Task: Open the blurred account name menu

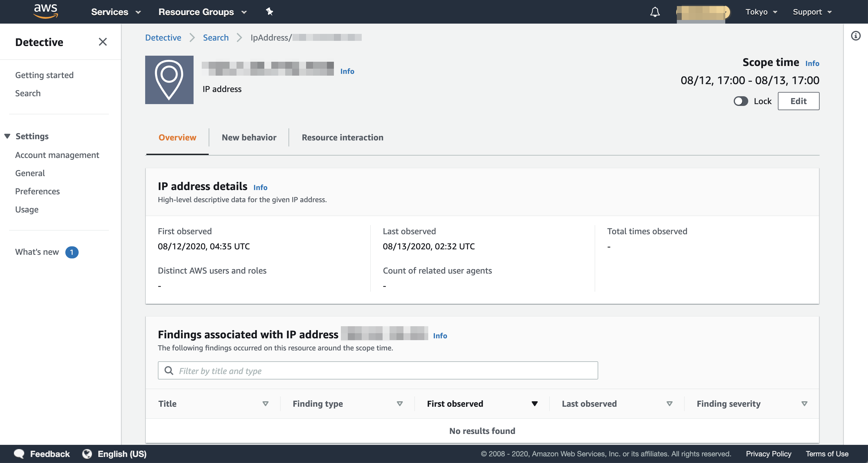Action: (x=703, y=12)
